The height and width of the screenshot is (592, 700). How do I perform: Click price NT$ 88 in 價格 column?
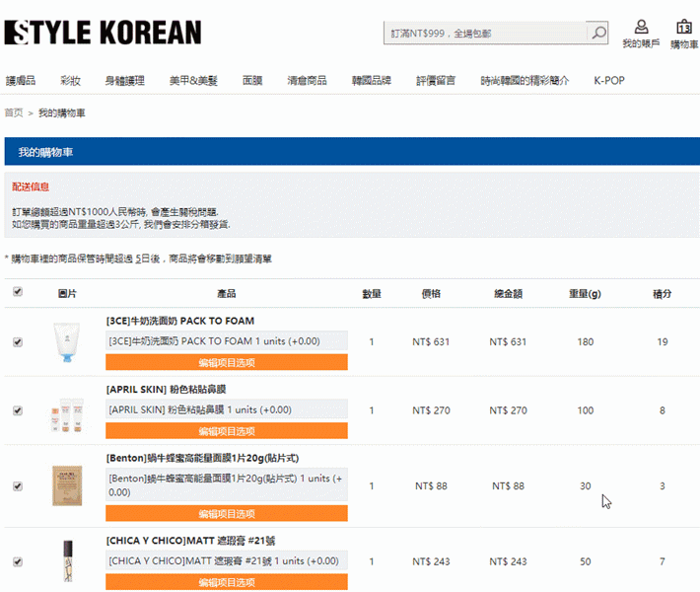(x=431, y=485)
